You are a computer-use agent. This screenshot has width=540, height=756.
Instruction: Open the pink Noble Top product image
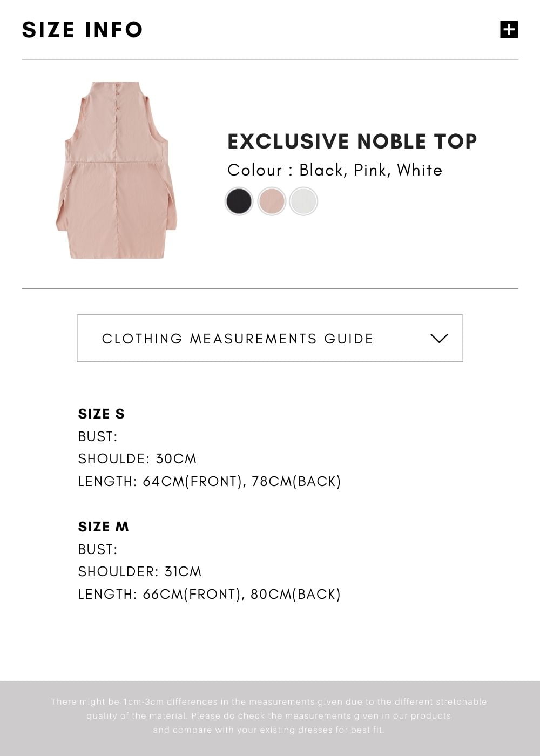click(x=117, y=170)
